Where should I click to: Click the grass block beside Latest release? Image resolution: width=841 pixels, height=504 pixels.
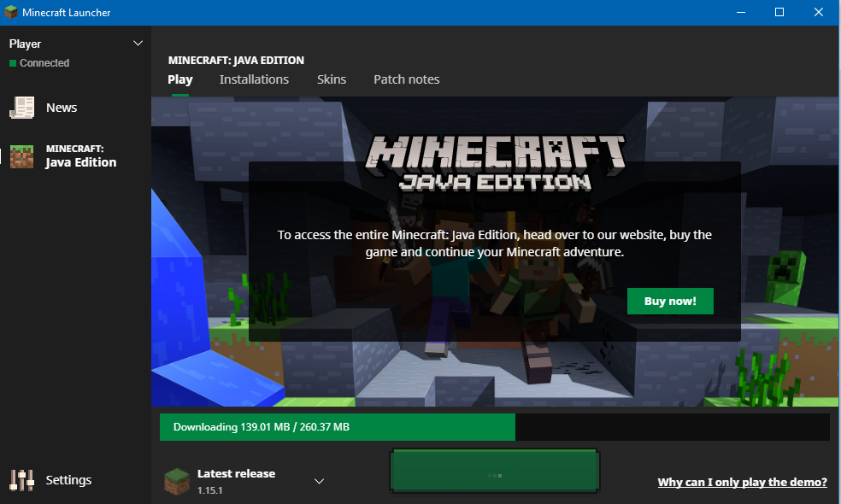(x=176, y=481)
